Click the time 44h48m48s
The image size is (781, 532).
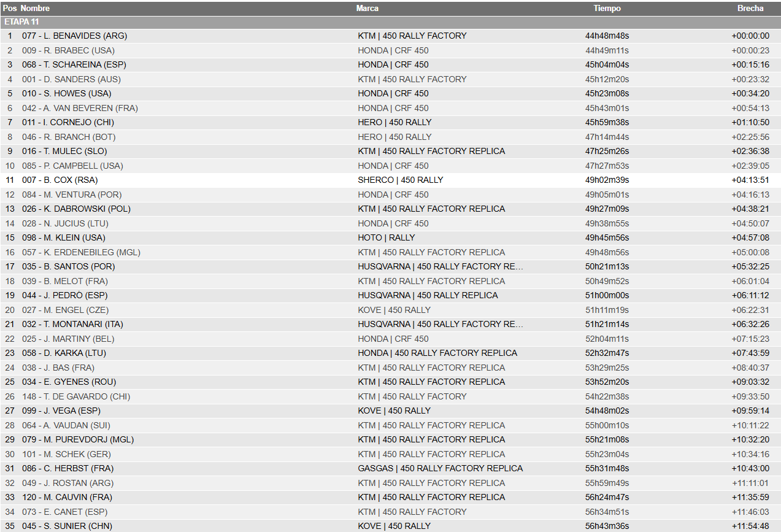(607, 36)
